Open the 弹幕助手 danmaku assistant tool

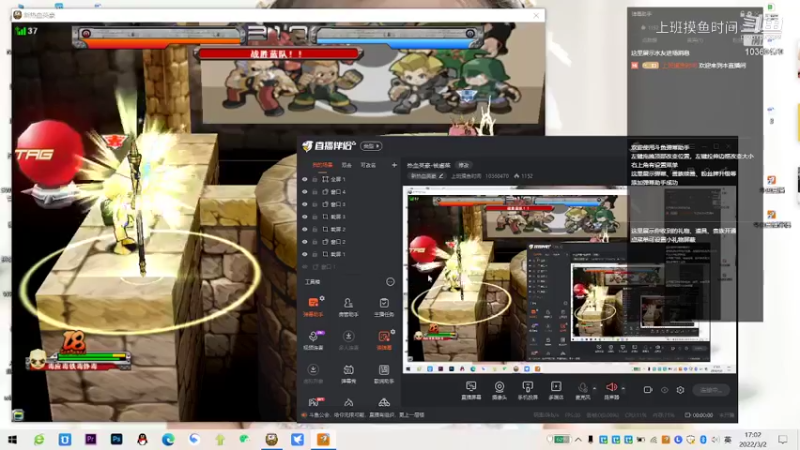point(313,307)
